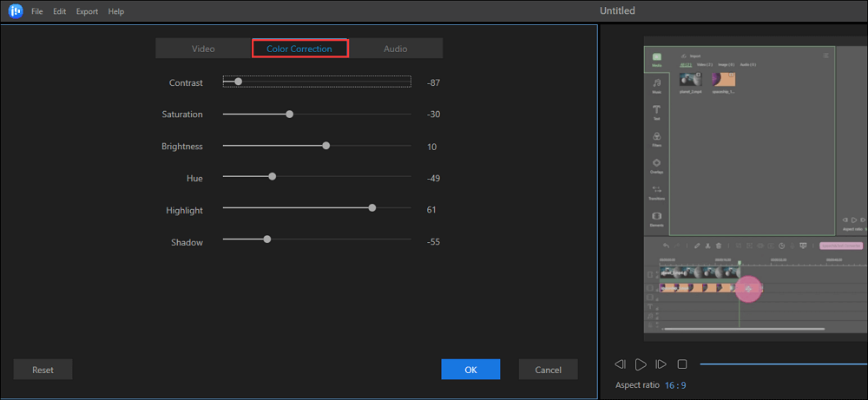Click the Contrast slider handle
The image size is (868, 400).
tap(238, 82)
